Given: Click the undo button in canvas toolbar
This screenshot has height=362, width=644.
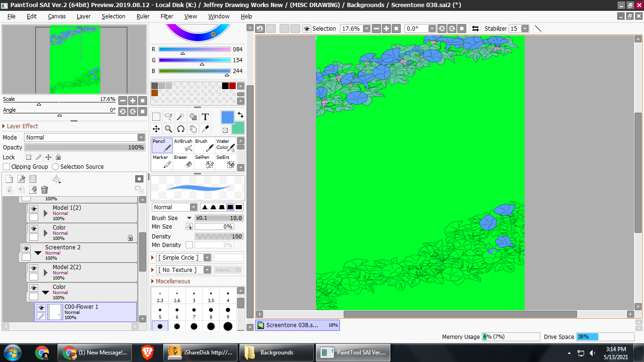Looking at the screenshot, I should [x=260, y=28].
